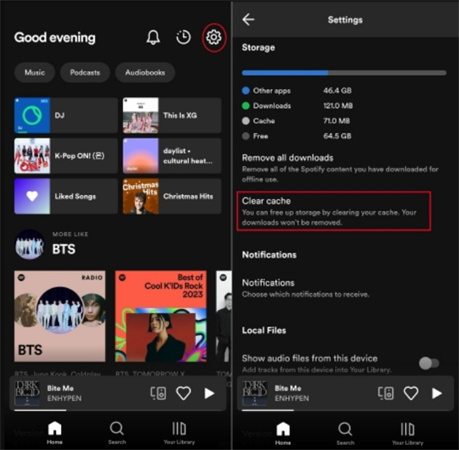Image resolution: width=459 pixels, height=450 pixels.
Task: Tap ENHYPEN artist name in Settings player
Action: coord(292,398)
